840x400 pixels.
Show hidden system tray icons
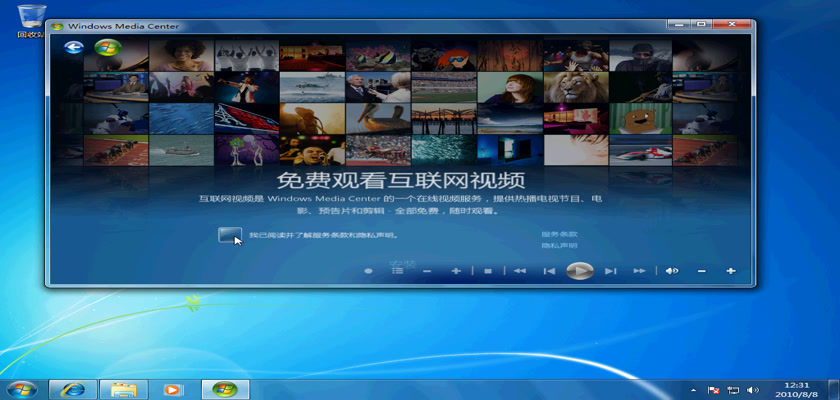pos(694,389)
